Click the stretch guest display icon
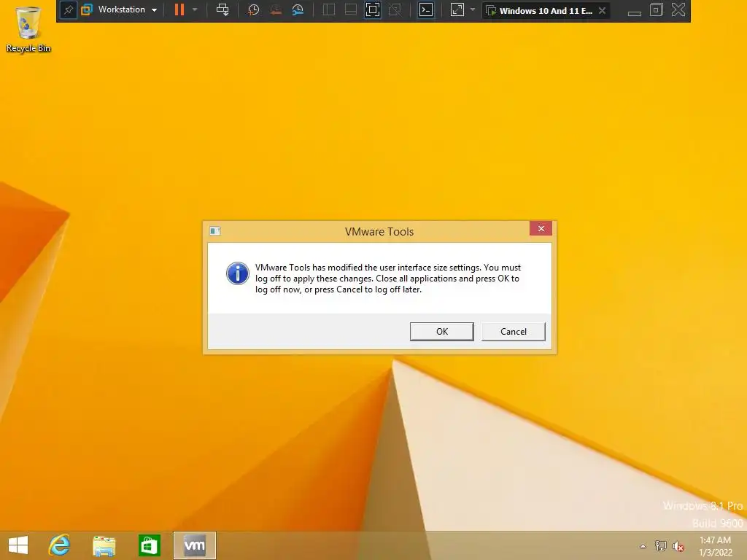 pyautogui.click(x=457, y=9)
